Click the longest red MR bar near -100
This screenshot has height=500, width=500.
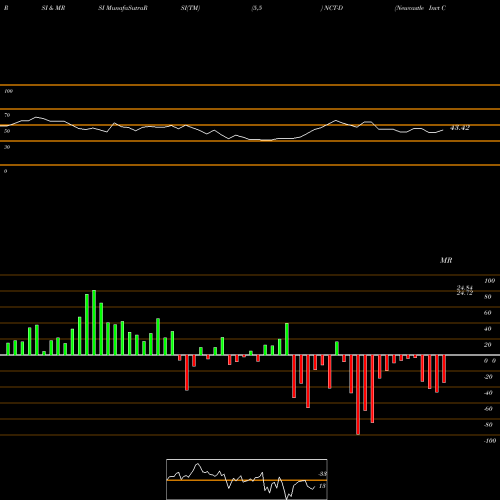pos(358,395)
